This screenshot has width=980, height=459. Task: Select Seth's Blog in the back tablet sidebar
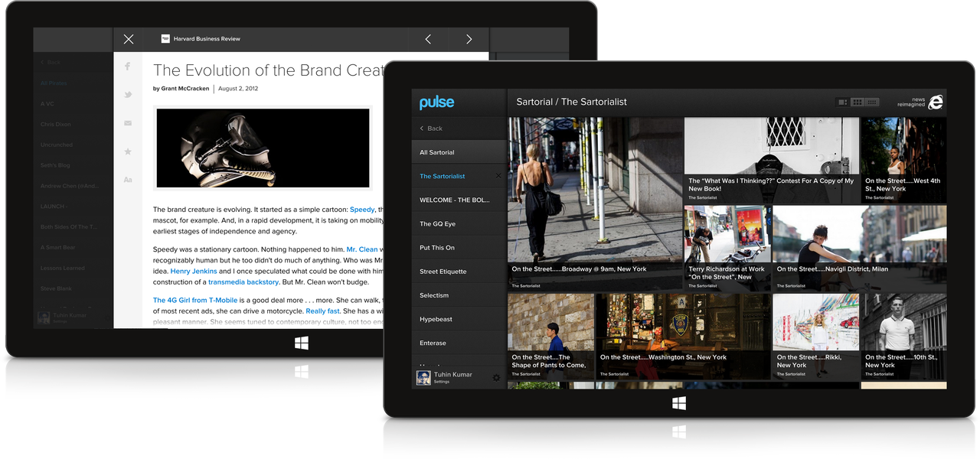pyautogui.click(x=55, y=165)
